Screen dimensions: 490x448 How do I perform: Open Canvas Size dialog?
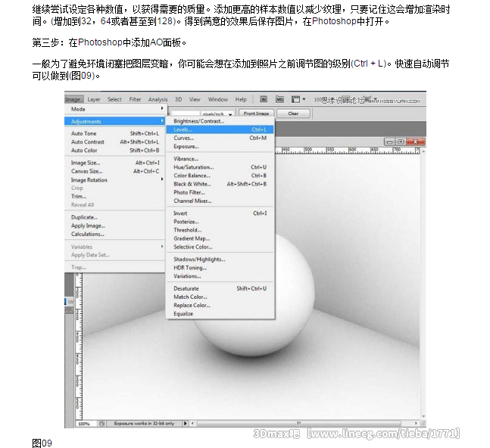pos(114,171)
